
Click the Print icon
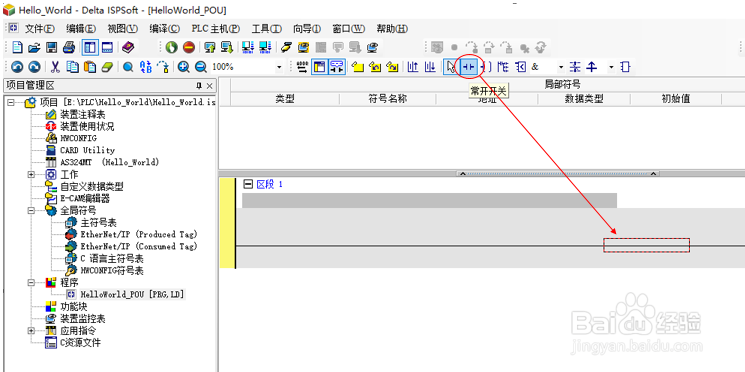(x=69, y=47)
